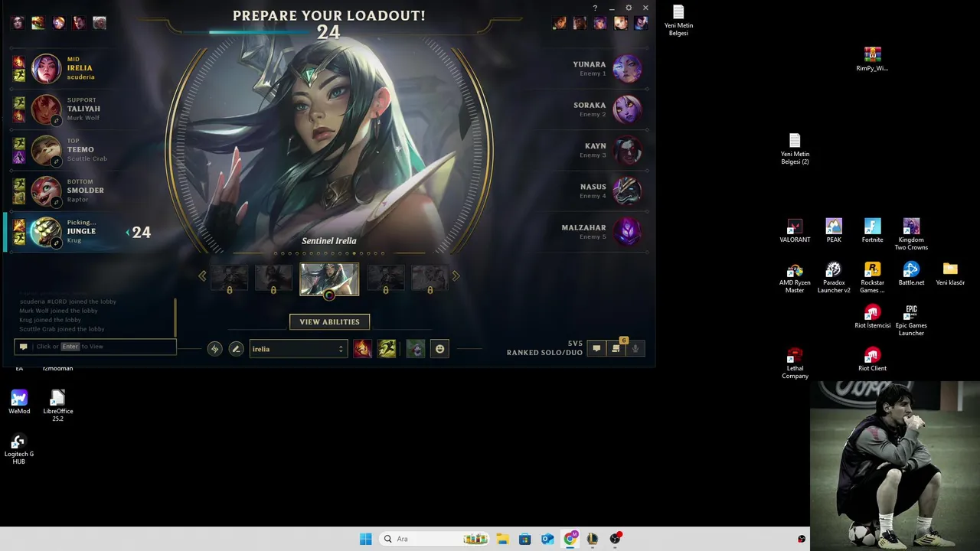The height and width of the screenshot is (551, 980).
Task: Click Nasus enemy portrait
Action: pos(628,191)
